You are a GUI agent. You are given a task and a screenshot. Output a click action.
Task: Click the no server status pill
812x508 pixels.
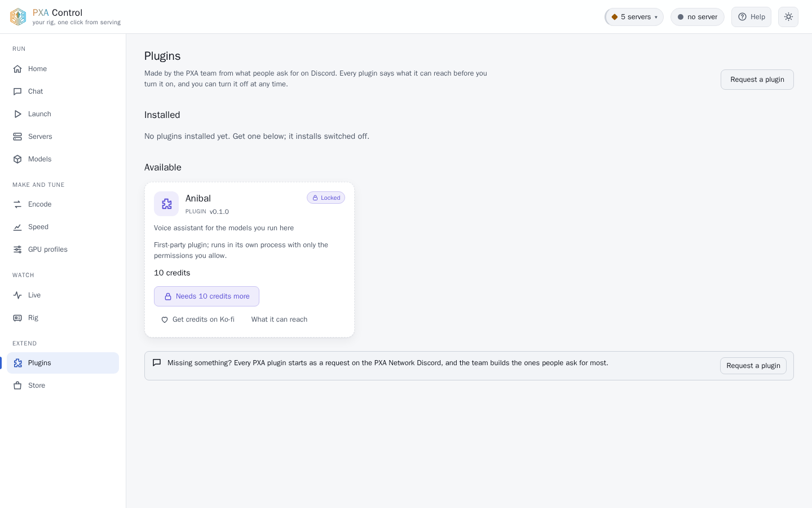coord(698,17)
